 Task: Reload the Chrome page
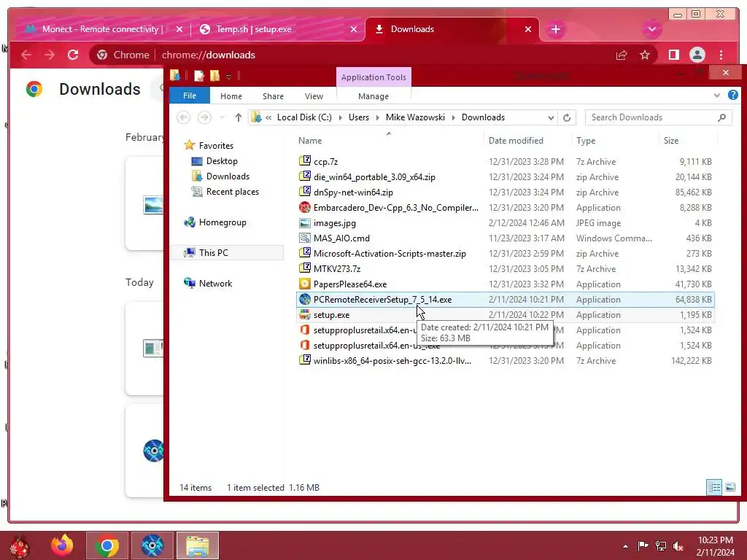coord(73,55)
